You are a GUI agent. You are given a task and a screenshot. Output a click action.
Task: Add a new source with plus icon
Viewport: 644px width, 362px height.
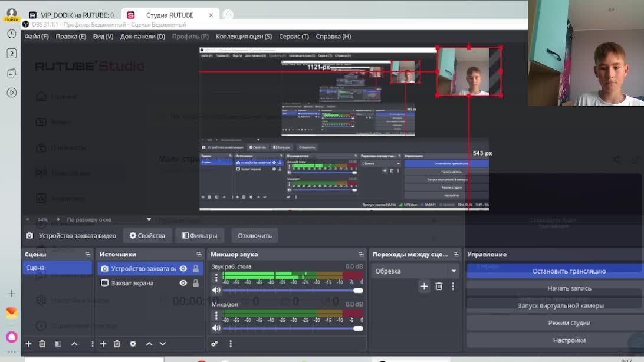pos(103,344)
